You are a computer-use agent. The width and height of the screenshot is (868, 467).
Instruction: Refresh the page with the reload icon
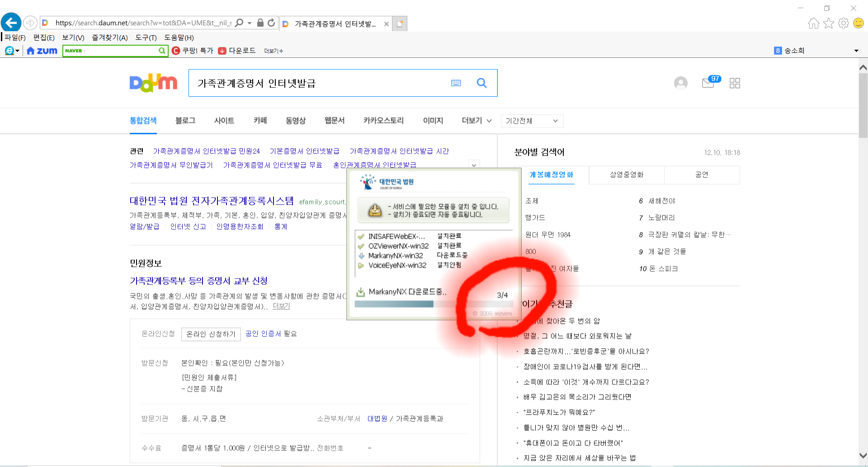[271, 23]
